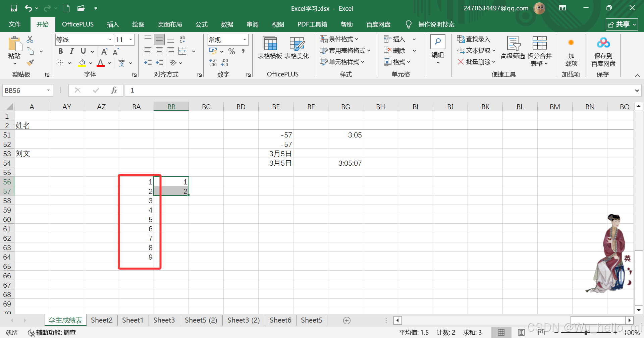Click the 删除 delete cells button
Image resolution: width=644 pixels, height=338 pixels.
tap(395, 51)
